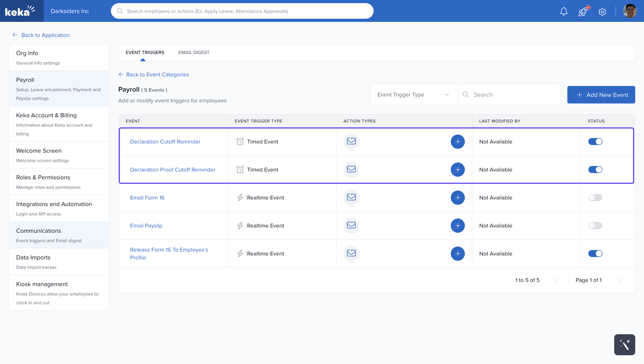Click the magic wand assistant button

pos(624,345)
